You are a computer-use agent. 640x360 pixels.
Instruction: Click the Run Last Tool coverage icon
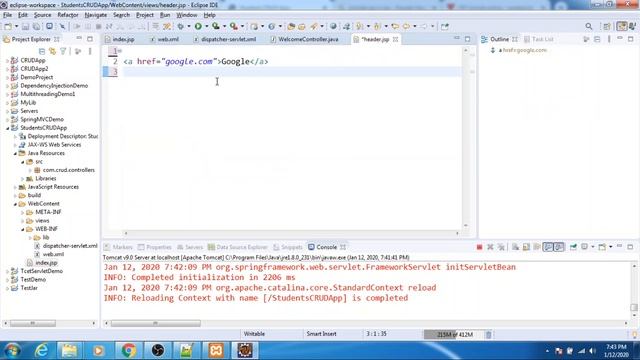pos(216,27)
